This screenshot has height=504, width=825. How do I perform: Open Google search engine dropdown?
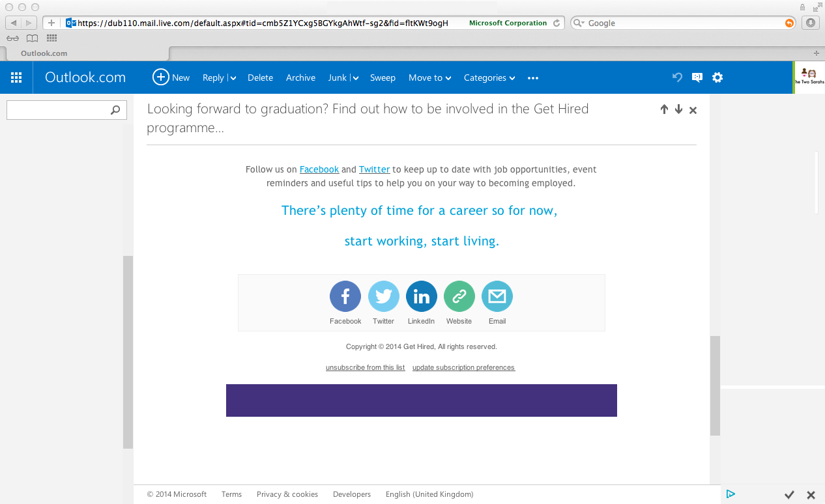578,23
